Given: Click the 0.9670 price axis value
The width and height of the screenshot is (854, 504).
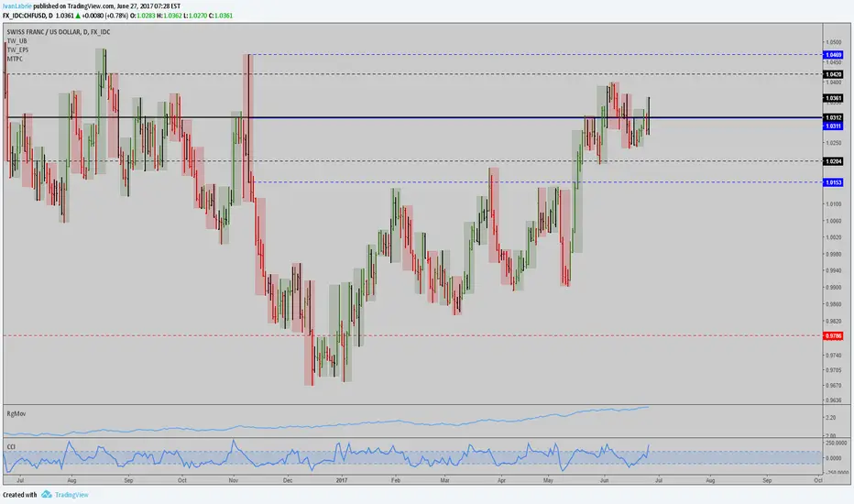Looking at the screenshot, I should tap(834, 385).
